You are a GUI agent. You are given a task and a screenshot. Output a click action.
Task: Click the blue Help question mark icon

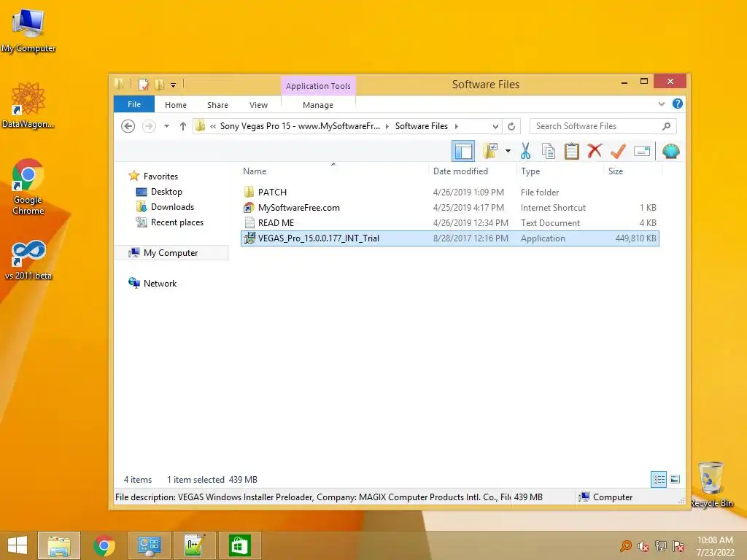[x=677, y=104]
